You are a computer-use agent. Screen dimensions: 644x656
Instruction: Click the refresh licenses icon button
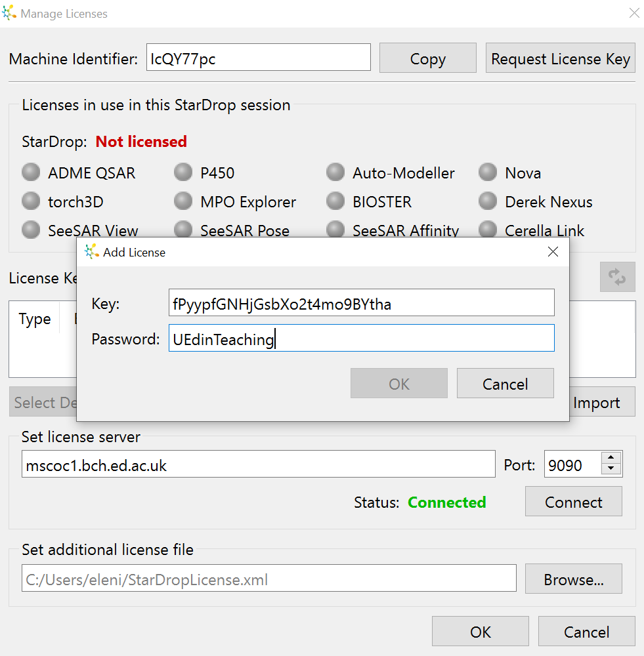pos(617,277)
